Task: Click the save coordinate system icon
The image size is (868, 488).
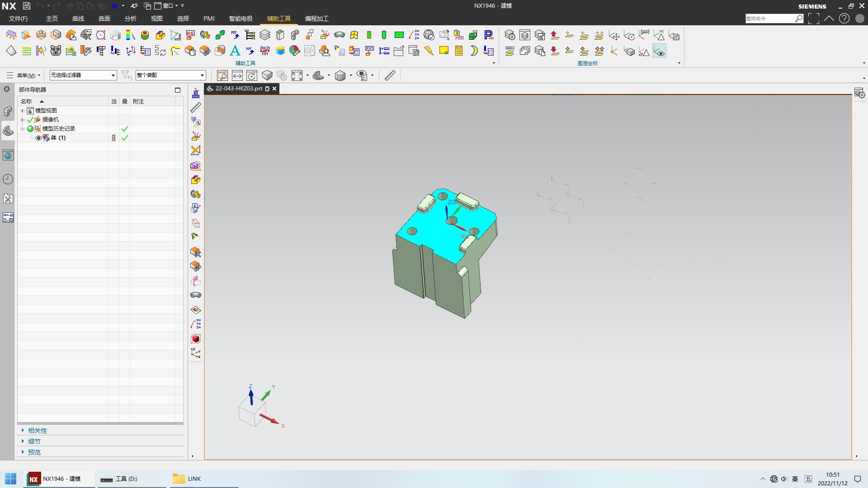Action: pyautogui.click(x=674, y=35)
